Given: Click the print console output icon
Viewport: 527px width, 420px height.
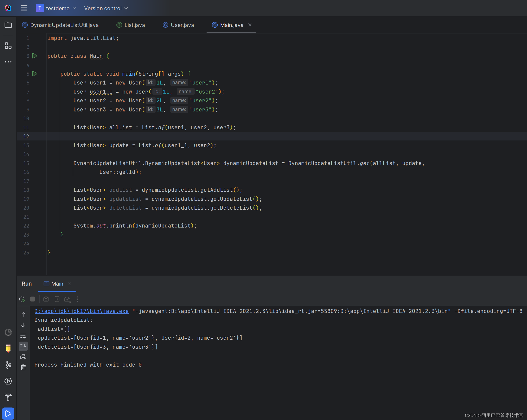Looking at the screenshot, I should click(x=23, y=357).
